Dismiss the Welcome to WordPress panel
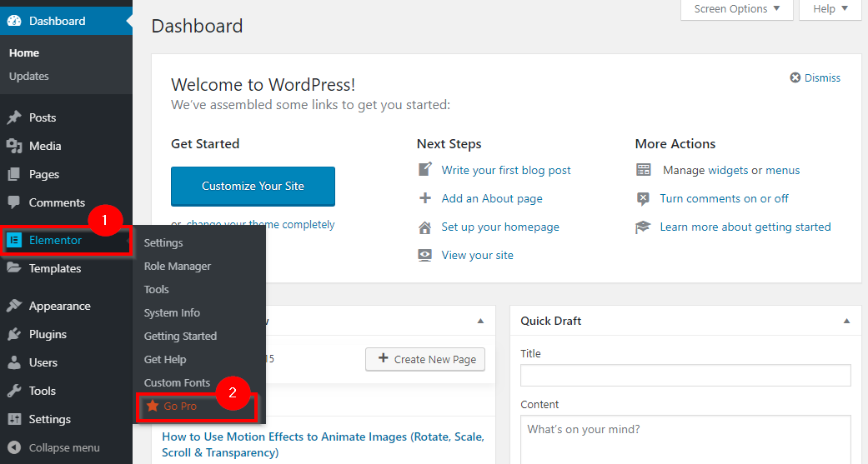The height and width of the screenshot is (464, 868). [822, 78]
